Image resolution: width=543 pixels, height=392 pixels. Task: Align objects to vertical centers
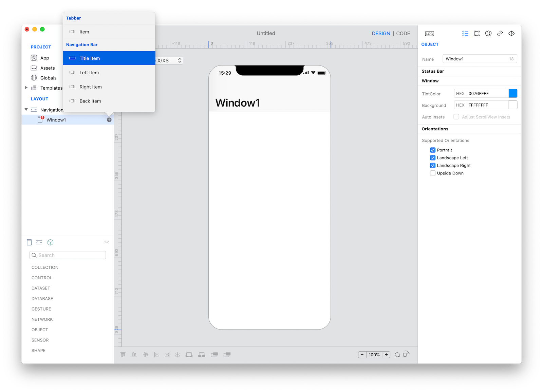[x=146, y=355]
